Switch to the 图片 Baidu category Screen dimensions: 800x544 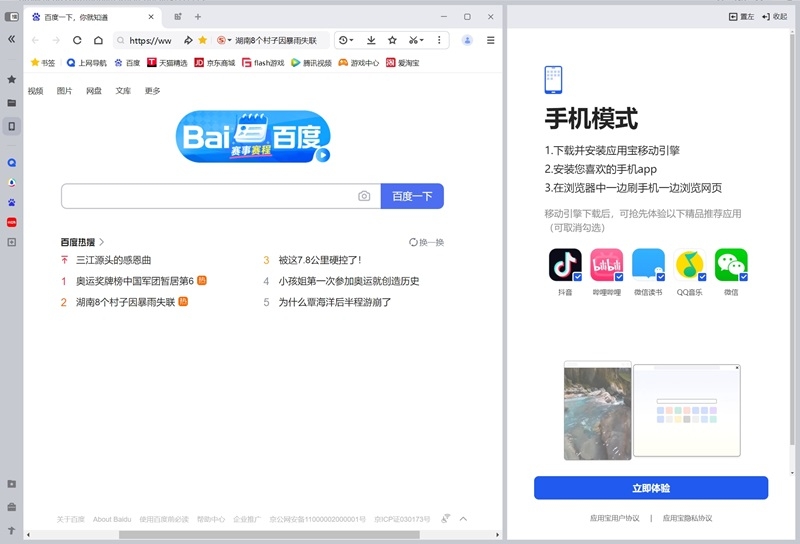pyautogui.click(x=64, y=91)
